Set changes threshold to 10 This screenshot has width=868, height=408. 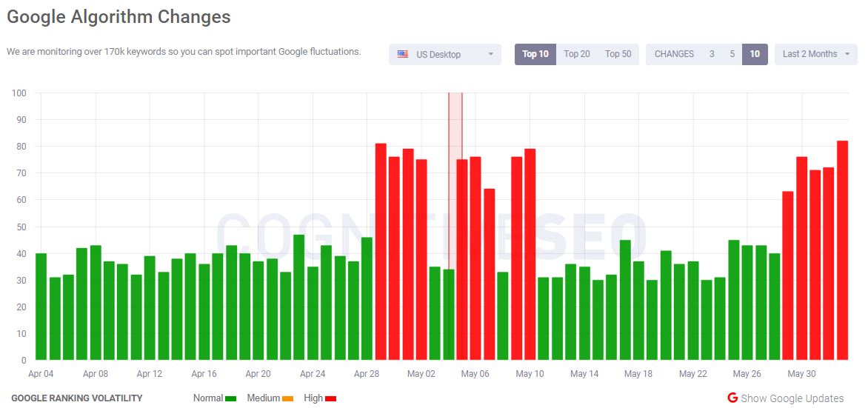[x=755, y=54]
